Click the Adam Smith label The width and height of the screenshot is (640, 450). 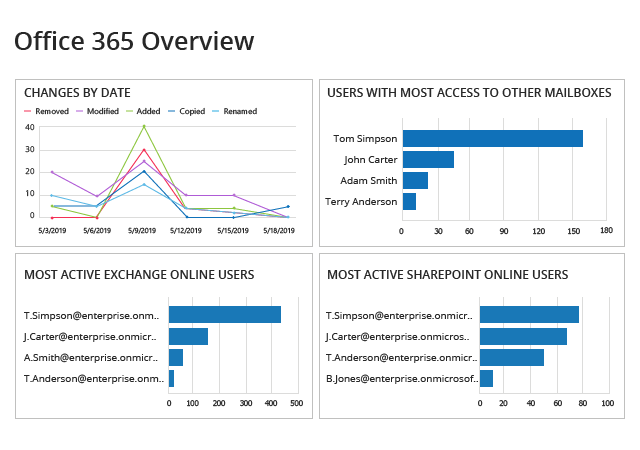pyautogui.click(x=369, y=180)
